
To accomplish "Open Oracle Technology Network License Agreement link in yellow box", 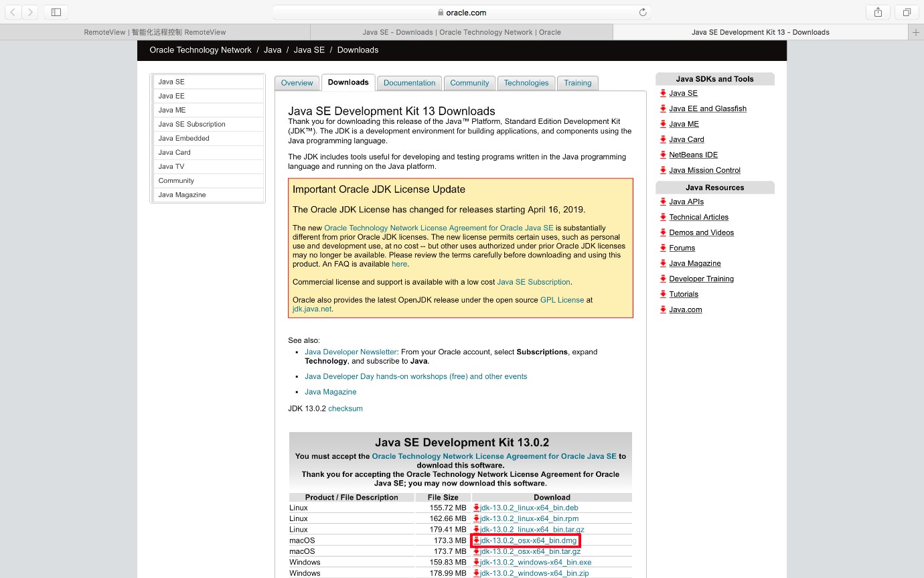I will (439, 228).
